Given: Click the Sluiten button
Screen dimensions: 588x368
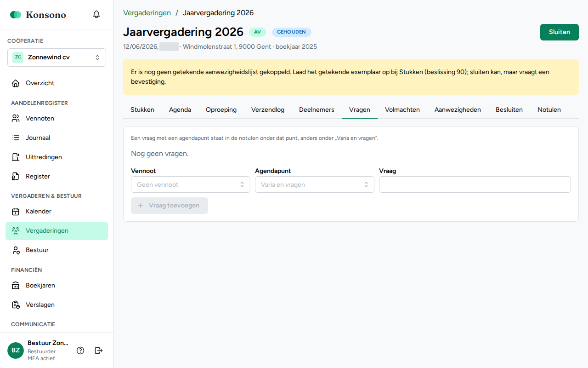Looking at the screenshot, I should coord(560,32).
